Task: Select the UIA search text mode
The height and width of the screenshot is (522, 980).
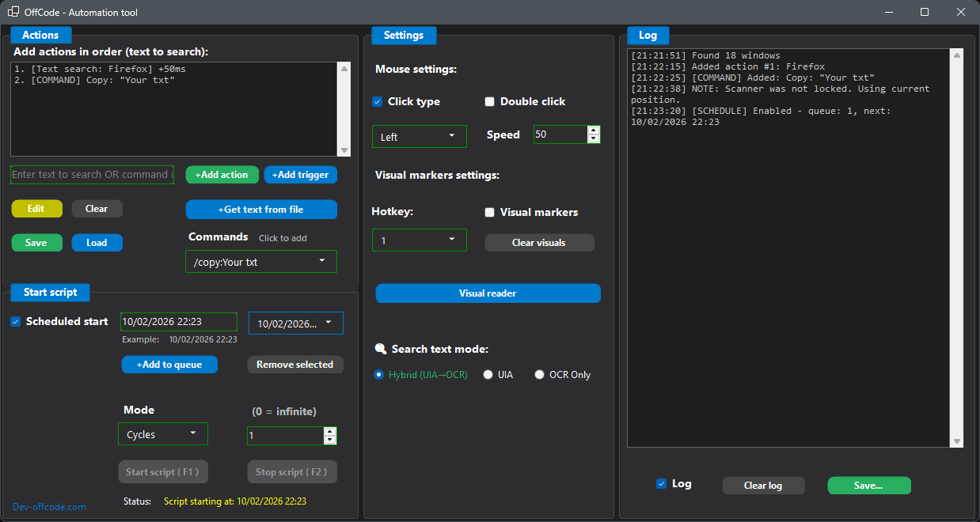Action: tap(488, 374)
